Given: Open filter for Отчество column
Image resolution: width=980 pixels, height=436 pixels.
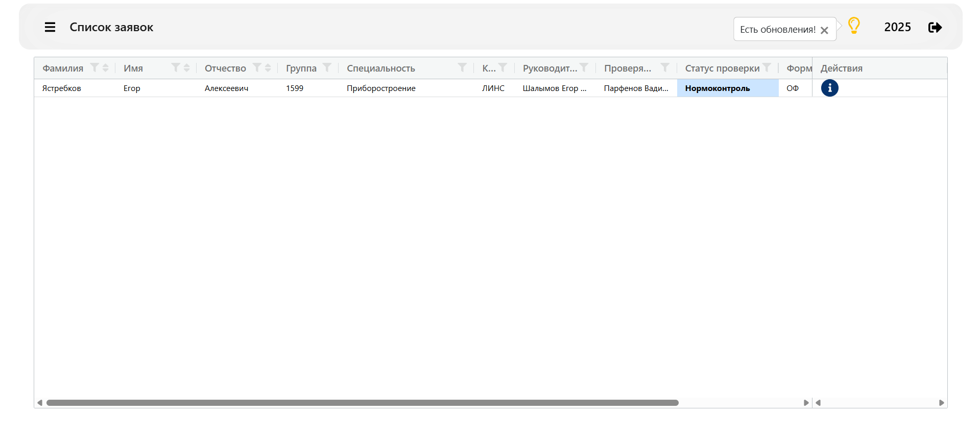Looking at the screenshot, I should pos(257,67).
